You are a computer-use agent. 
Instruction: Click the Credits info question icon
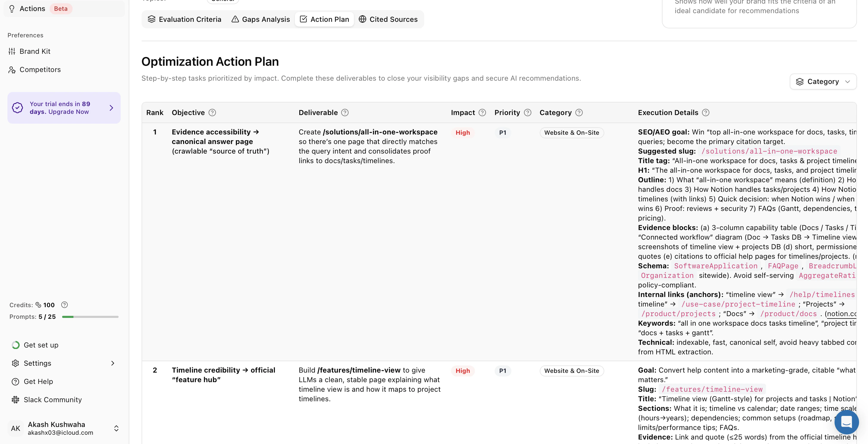(x=64, y=305)
